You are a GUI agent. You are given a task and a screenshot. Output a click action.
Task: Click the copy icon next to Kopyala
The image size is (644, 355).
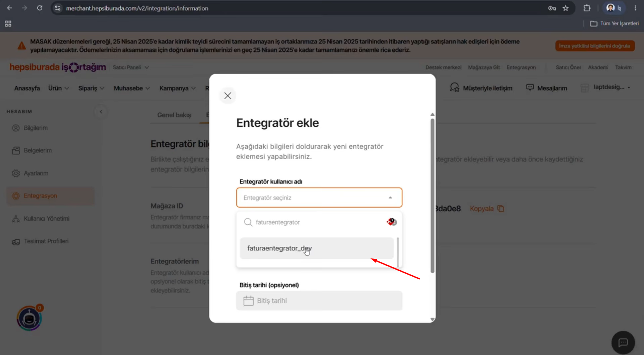[x=501, y=209]
